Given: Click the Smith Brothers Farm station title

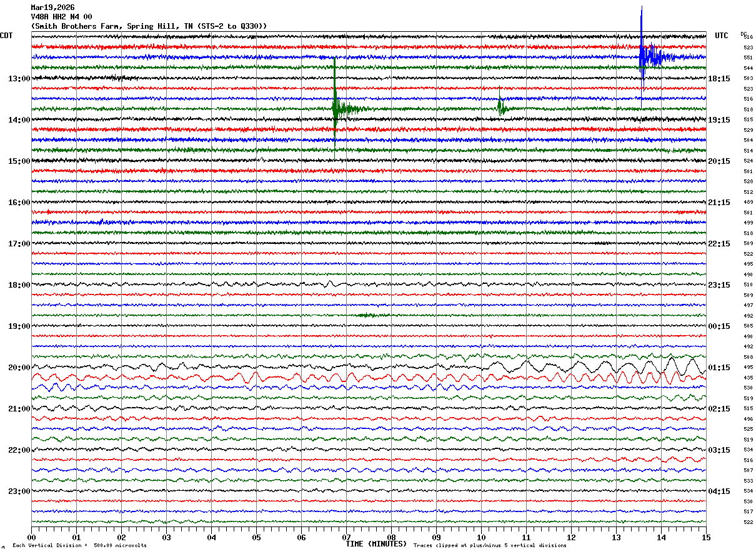Looking at the screenshot, I should 149,26.
